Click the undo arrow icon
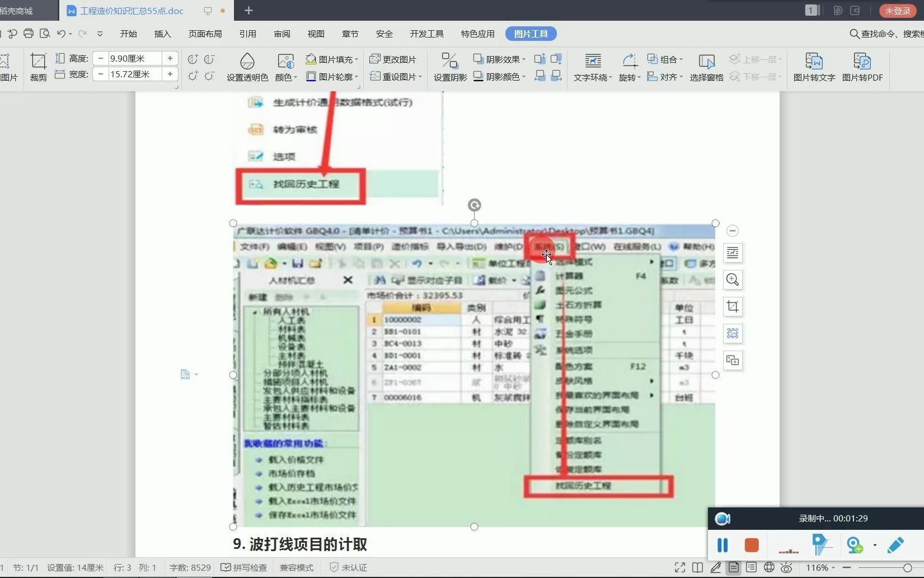The image size is (924, 578). (61, 34)
